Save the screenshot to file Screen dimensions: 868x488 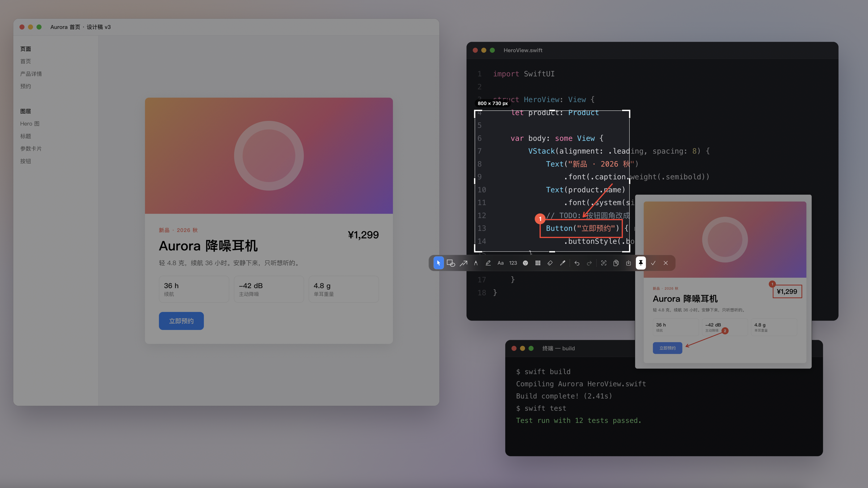tap(629, 263)
